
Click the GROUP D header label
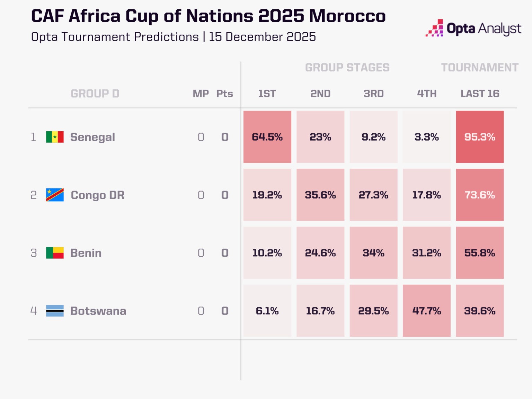[95, 94]
